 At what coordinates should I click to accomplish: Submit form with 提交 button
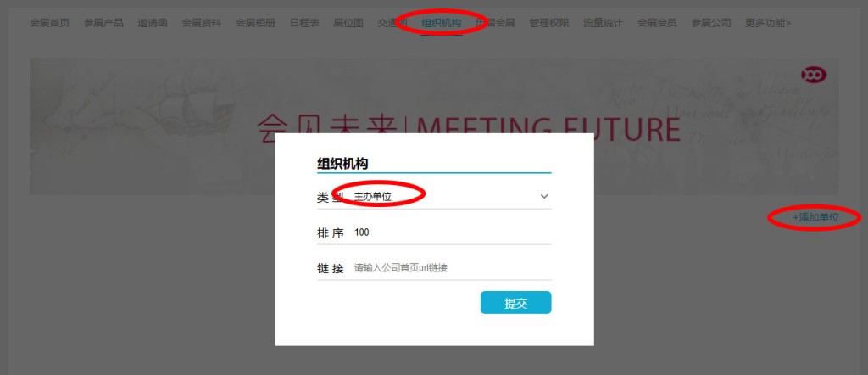tap(515, 302)
